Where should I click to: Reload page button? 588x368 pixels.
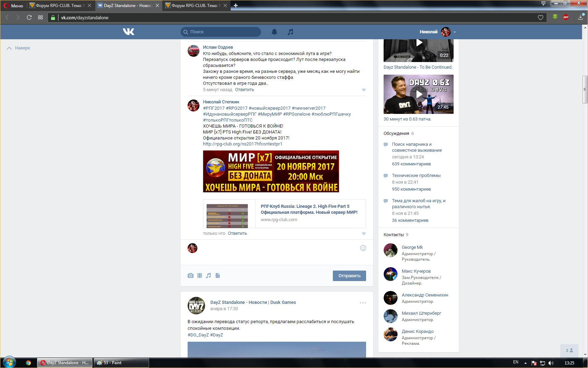tap(29, 18)
